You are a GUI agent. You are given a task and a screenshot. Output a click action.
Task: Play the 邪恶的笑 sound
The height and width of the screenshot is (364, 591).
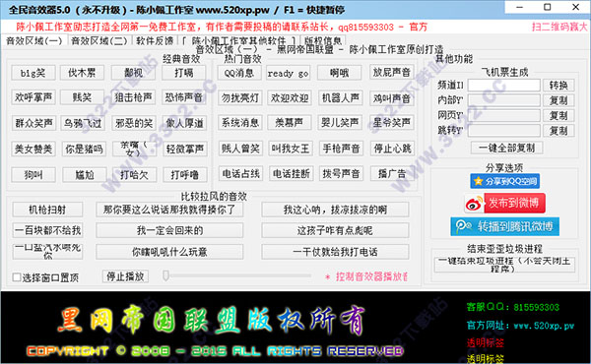(134, 123)
